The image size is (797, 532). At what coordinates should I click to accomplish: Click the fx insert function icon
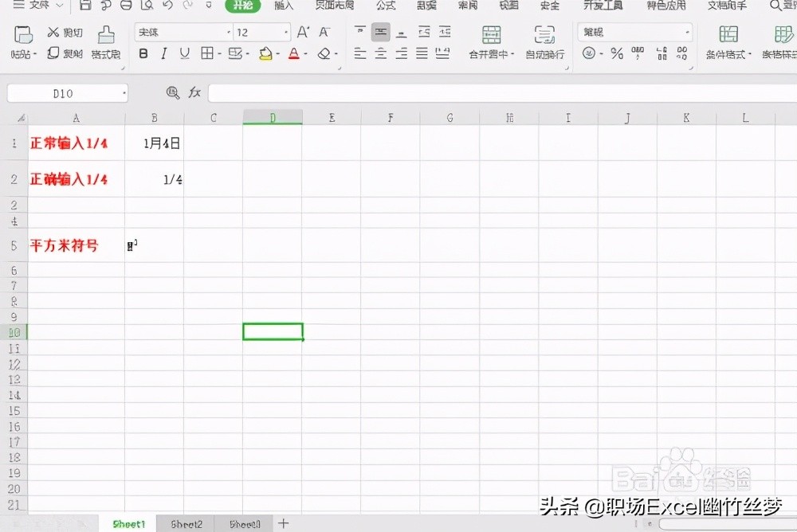pos(194,92)
